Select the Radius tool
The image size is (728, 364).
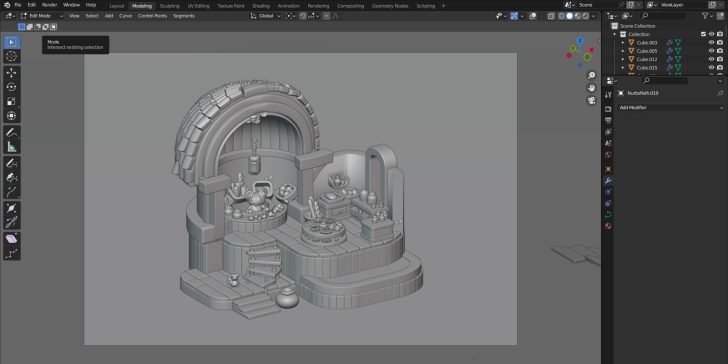[12, 208]
